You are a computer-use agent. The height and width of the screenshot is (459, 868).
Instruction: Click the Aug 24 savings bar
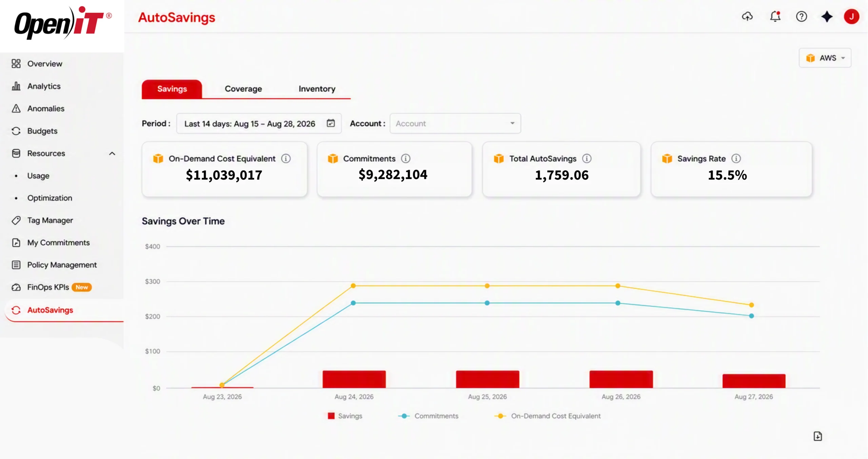click(354, 379)
